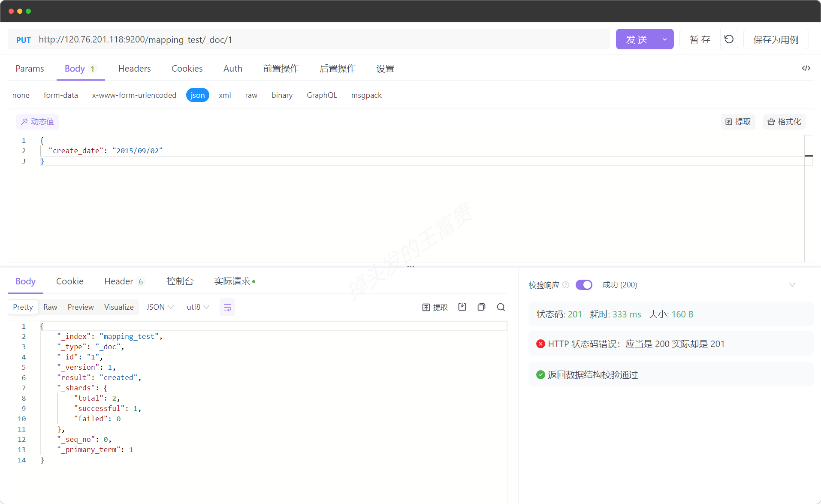Click the 格式化 button
The height and width of the screenshot is (504, 821).
(784, 122)
